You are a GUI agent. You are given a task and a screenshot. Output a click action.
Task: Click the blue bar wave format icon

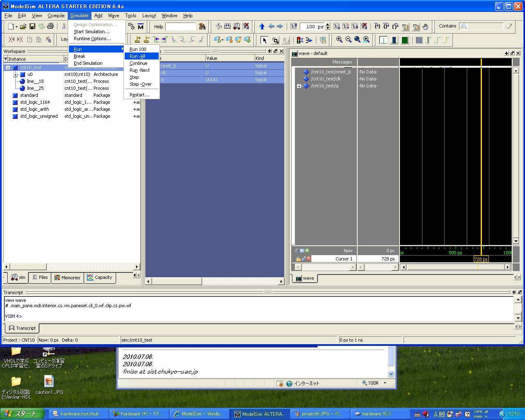click(x=394, y=40)
